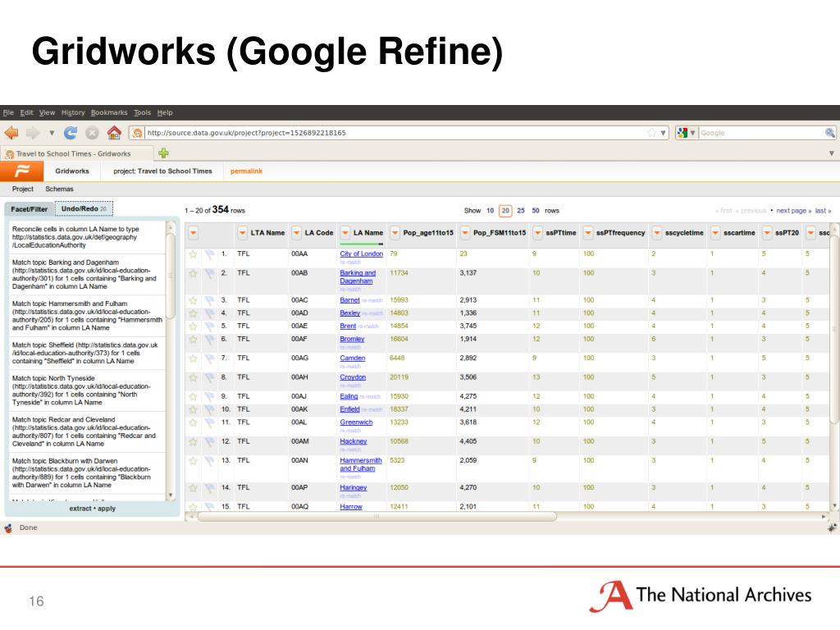This screenshot has width=840, height=630.
Task: Flag row 7 Camden
Action: (x=209, y=358)
